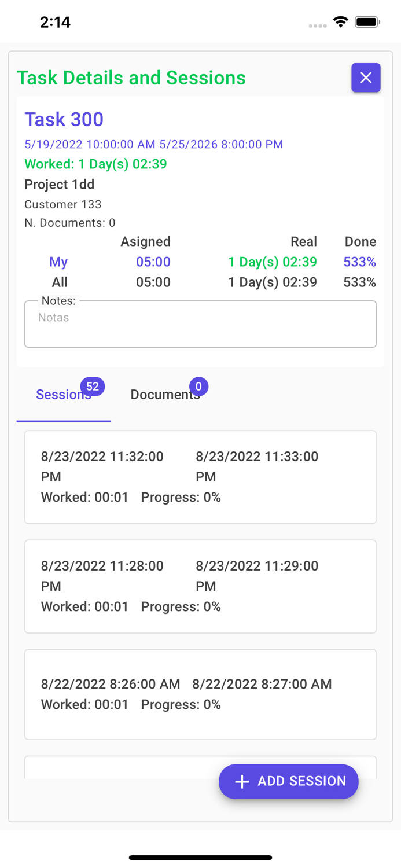The width and height of the screenshot is (401, 868).
Task: Click the X close icon on the dialog
Action: click(366, 78)
